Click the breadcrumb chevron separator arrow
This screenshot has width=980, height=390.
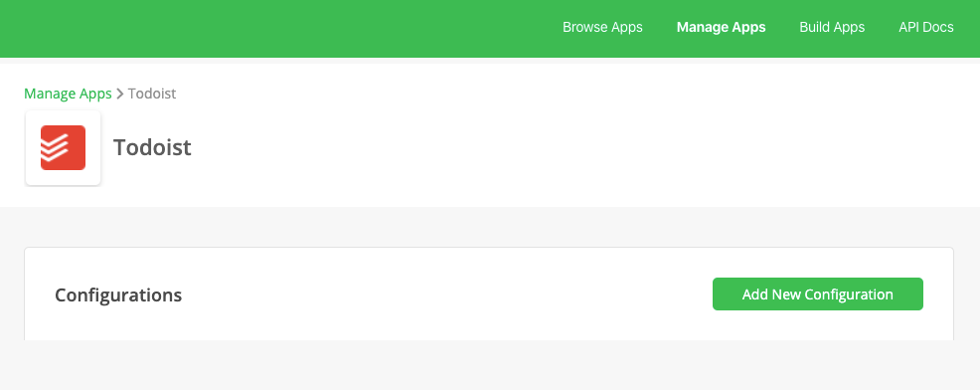click(120, 94)
